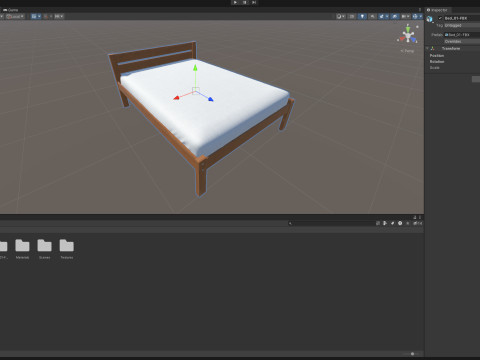Click the red X axis on orientation gizmo
480x360 pixels.
(401, 39)
